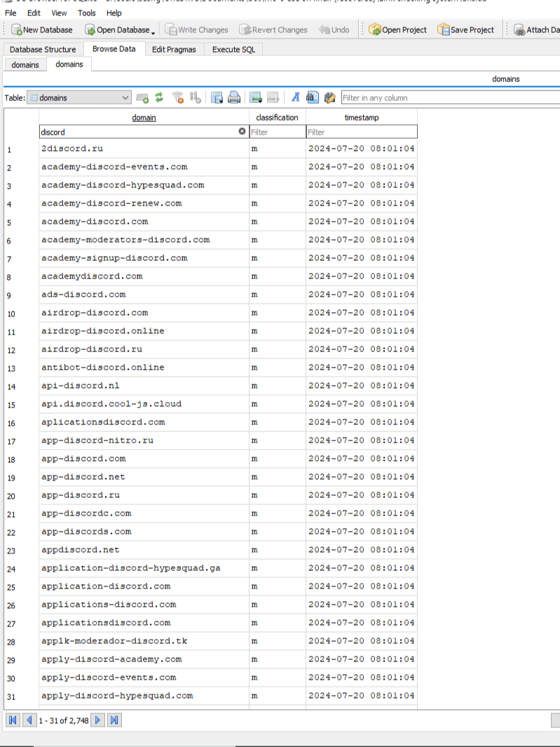The image size is (560, 747).
Task: Refresh table data with green arrows icon
Action: [x=159, y=98]
